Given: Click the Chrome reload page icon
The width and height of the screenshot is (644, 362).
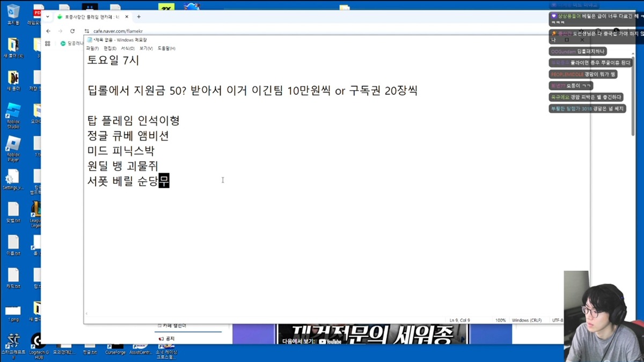Looking at the screenshot, I should click(x=72, y=31).
